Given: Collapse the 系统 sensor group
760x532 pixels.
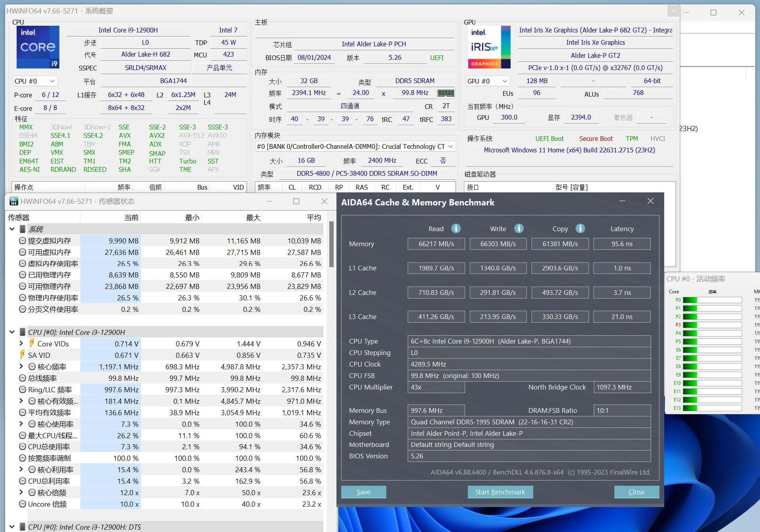Looking at the screenshot, I should tap(12, 229).
